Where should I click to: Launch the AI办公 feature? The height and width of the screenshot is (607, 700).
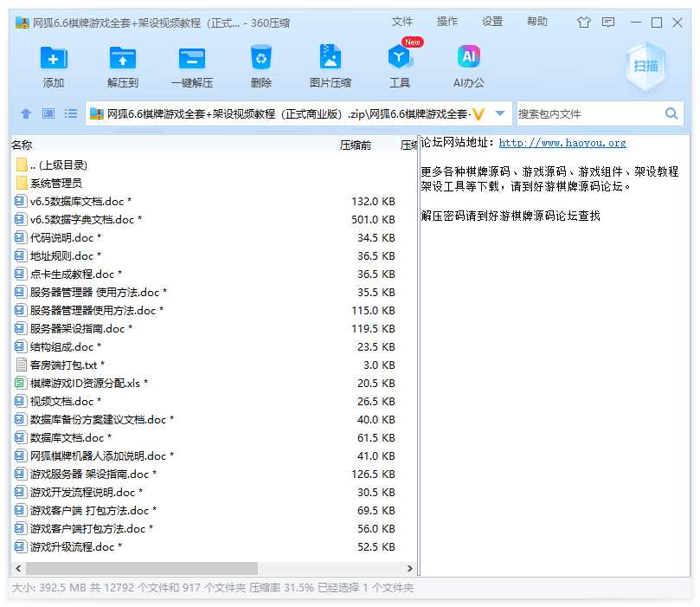click(x=469, y=57)
